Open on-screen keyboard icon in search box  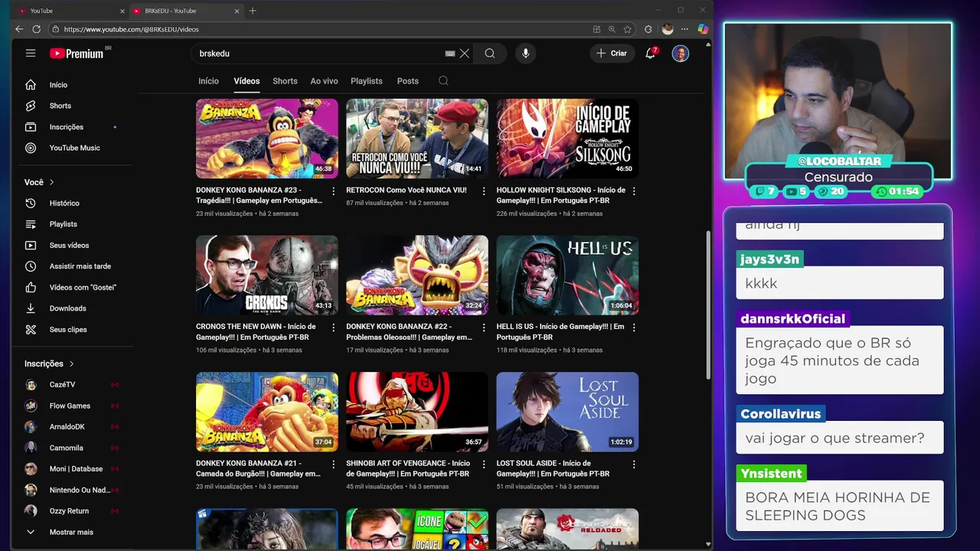click(450, 54)
